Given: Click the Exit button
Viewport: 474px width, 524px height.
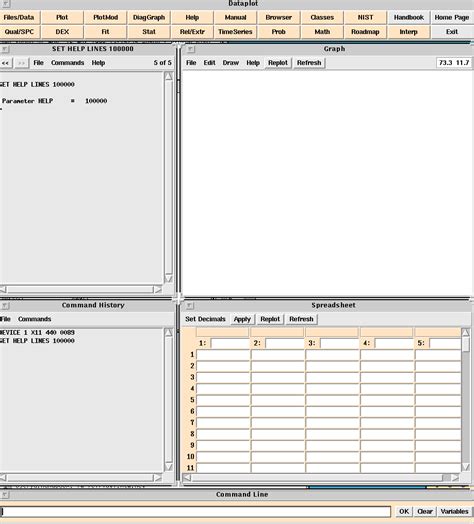Looking at the screenshot, I should (x=452, y=32).
